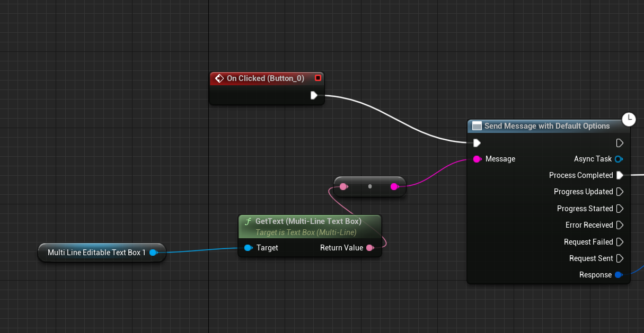This screenshot has width=644, height=333.
Task: Click the Process Completed exec pin
Action: tap(619, 175)
